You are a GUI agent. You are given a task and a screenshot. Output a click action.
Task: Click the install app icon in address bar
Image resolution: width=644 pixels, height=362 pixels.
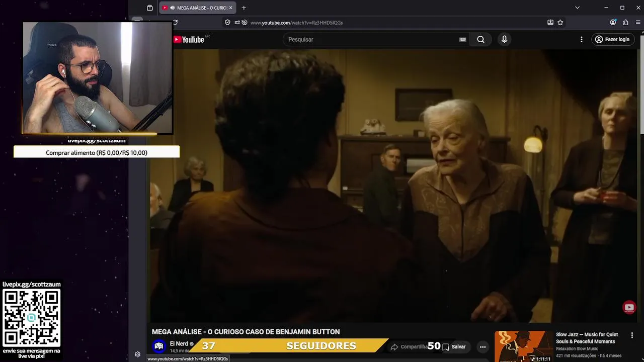[550, 22]
